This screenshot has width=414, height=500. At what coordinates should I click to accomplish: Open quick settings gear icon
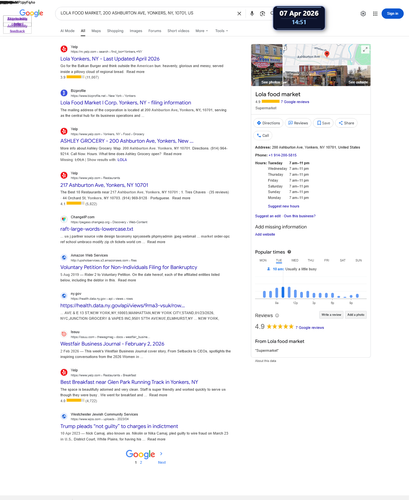click(x=363, y=14)
